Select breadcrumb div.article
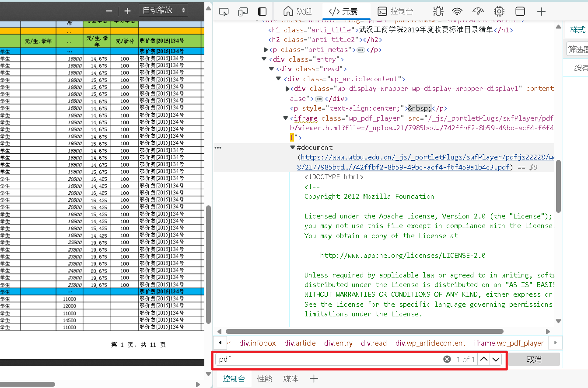 [x=300, y=343]
